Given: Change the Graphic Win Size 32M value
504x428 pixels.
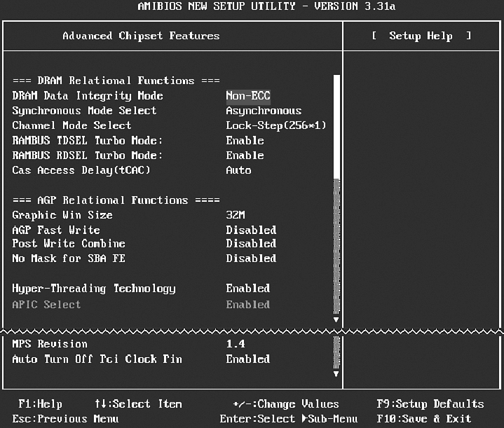Looking at the screenshot, I should [x=235, y=215].
